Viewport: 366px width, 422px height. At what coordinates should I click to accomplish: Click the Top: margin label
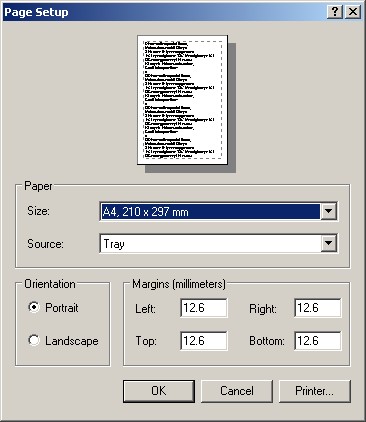click(x=146, y=341)
